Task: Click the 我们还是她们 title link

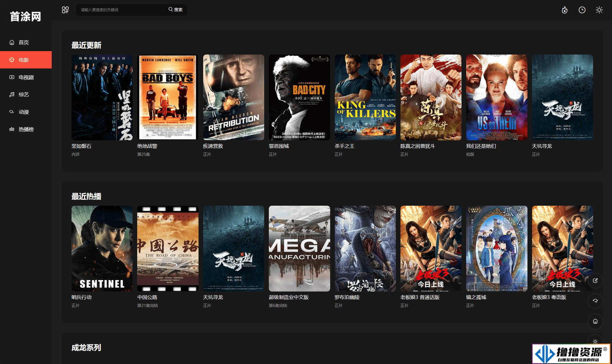Action: tap(481, 146)
